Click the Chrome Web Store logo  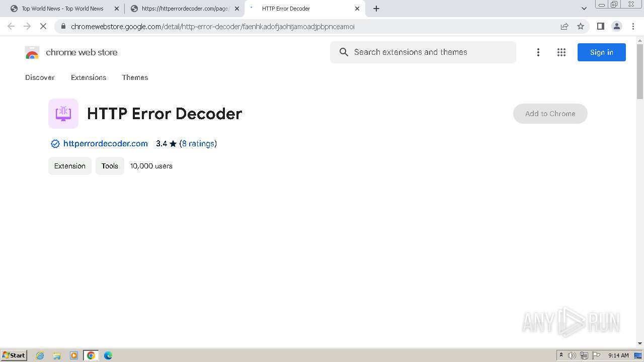pyautogui.click(x=32, y=52)
